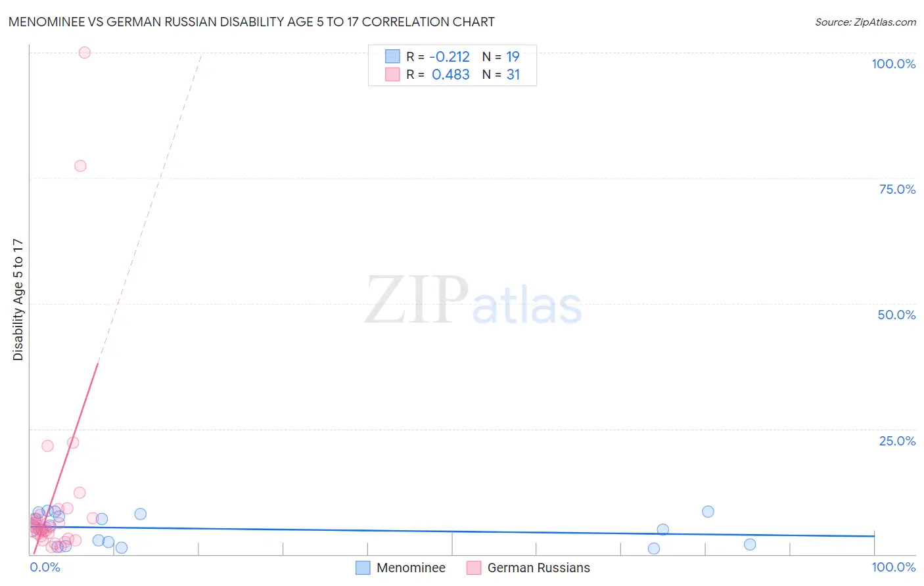
Task: Open the Source: ZipAtlas.com link
Action: (866, 22)
